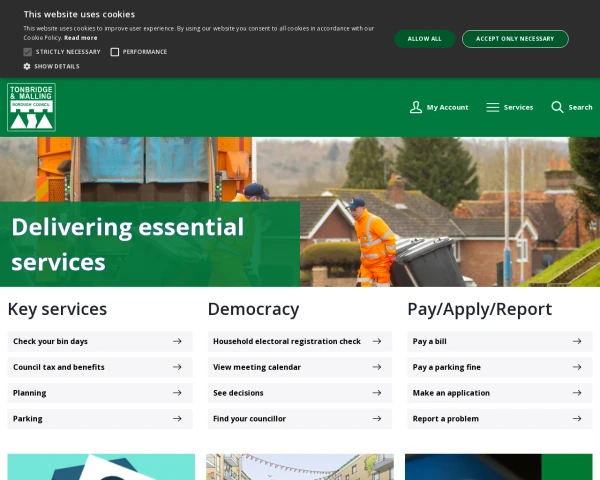The height and width of the screenshot is (480, 600).
Task: Enable the Performance cookies checkbox
Action: click(x=115, y=52)
